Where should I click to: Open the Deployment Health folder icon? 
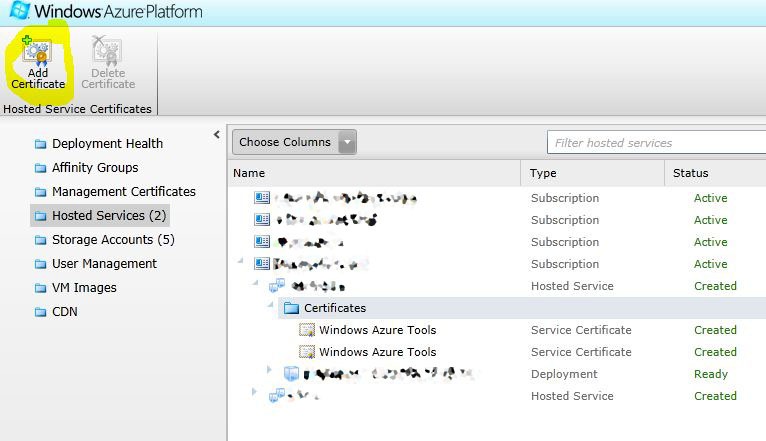click(41, 144)
